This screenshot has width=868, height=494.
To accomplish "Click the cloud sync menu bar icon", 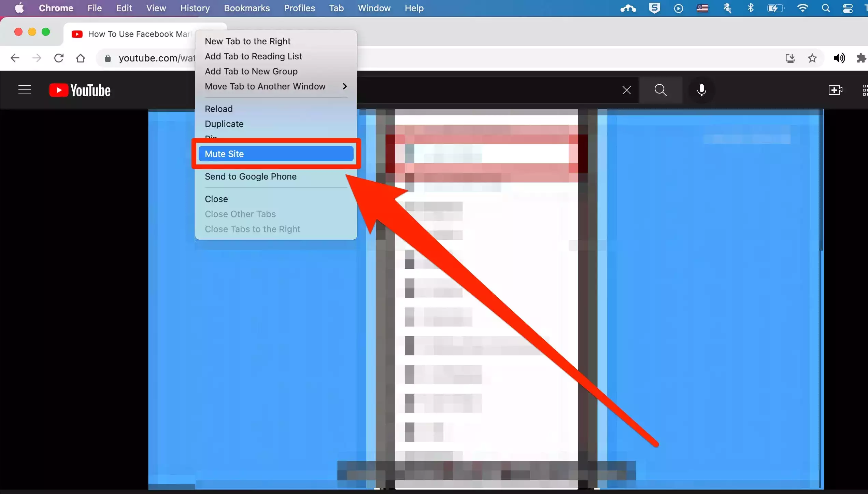I will coord(628,8).
